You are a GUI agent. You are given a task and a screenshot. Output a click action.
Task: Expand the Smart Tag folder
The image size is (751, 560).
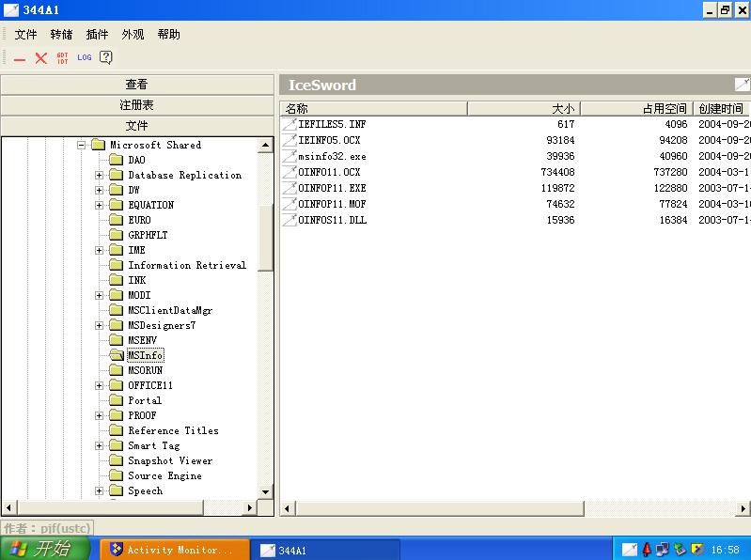(99, 445)
